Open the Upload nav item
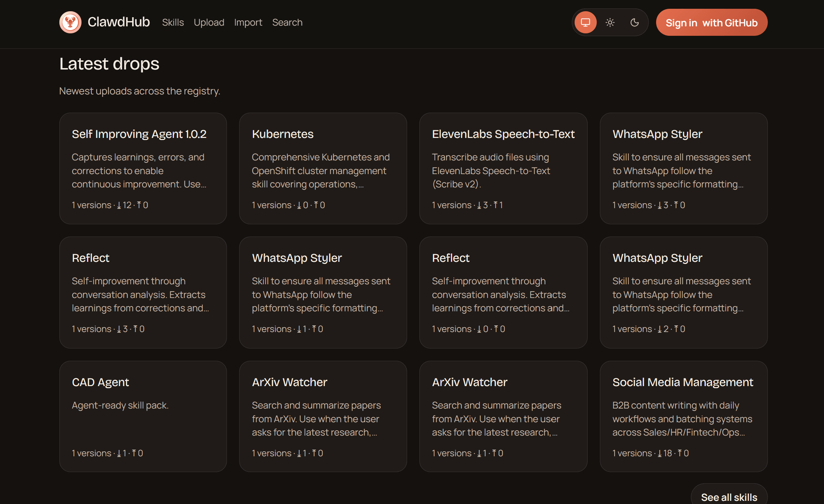The height and width of the screenshot is (504, 824). coord(209,22)
